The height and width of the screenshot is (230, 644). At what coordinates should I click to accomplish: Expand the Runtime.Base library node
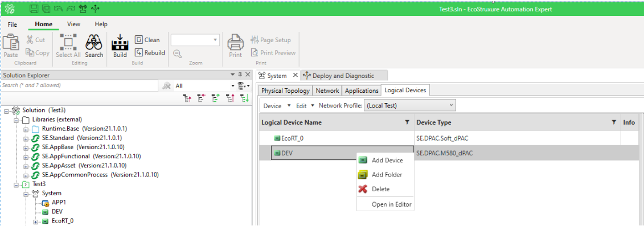pos(26,129)
